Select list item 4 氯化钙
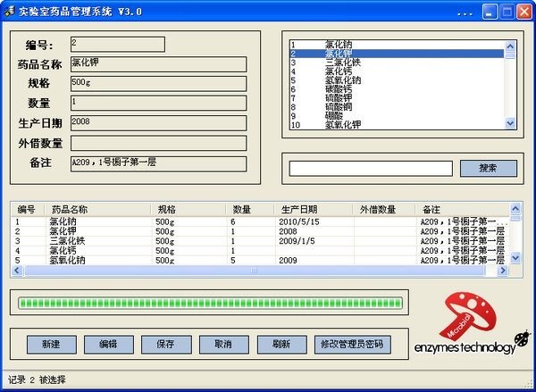Screen dimensions: 536x392 pyautogui.click(x=397, y=71)
